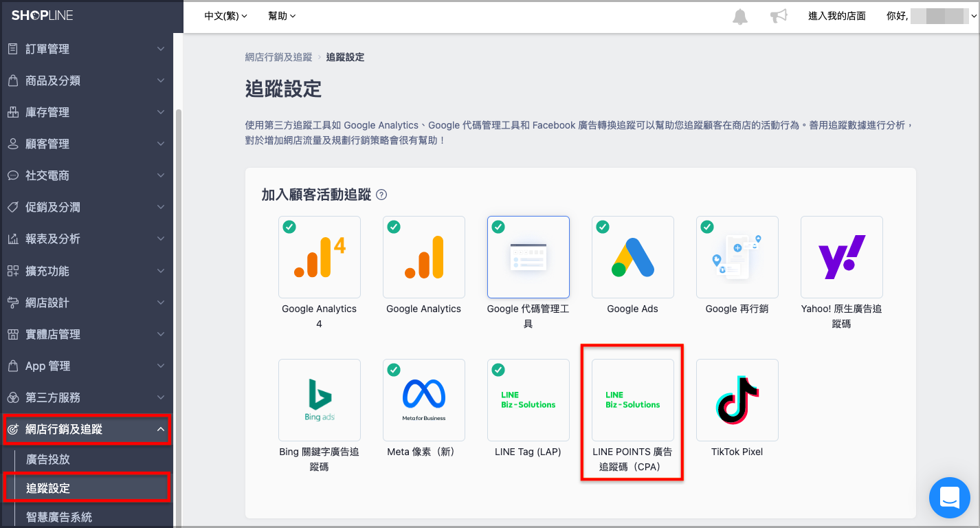
Task: Open the 中文(繁) language dropdown
Action: click(226, 16)
